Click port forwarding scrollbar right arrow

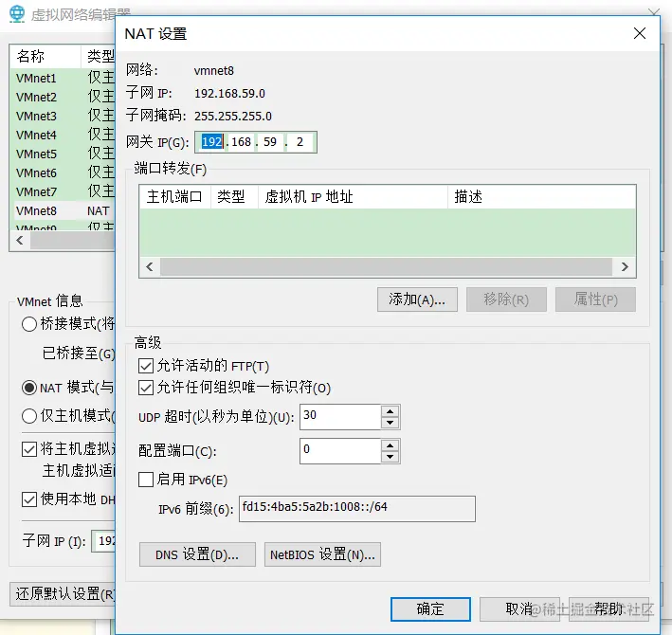point(625,267)
